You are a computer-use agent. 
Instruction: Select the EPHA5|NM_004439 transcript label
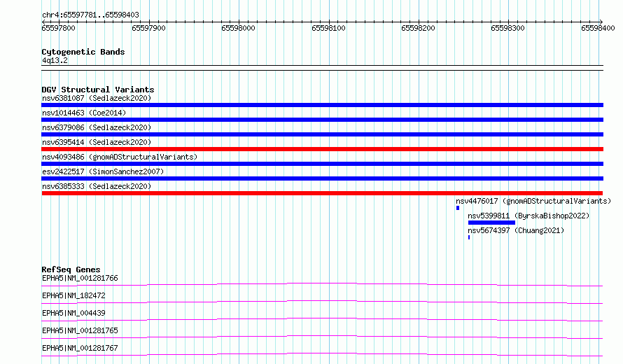coord(73,313)
